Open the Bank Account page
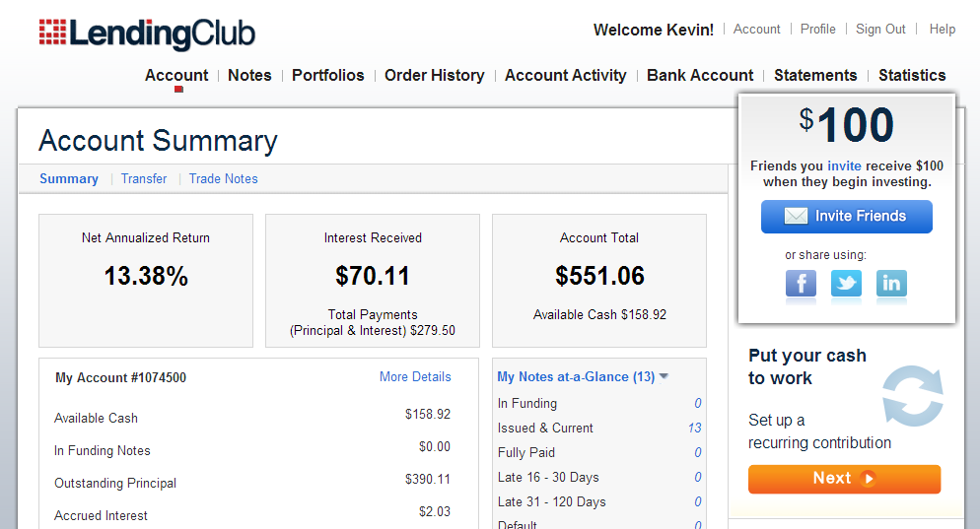The width and height of the screenshot is (980, 529). [700, 75]
